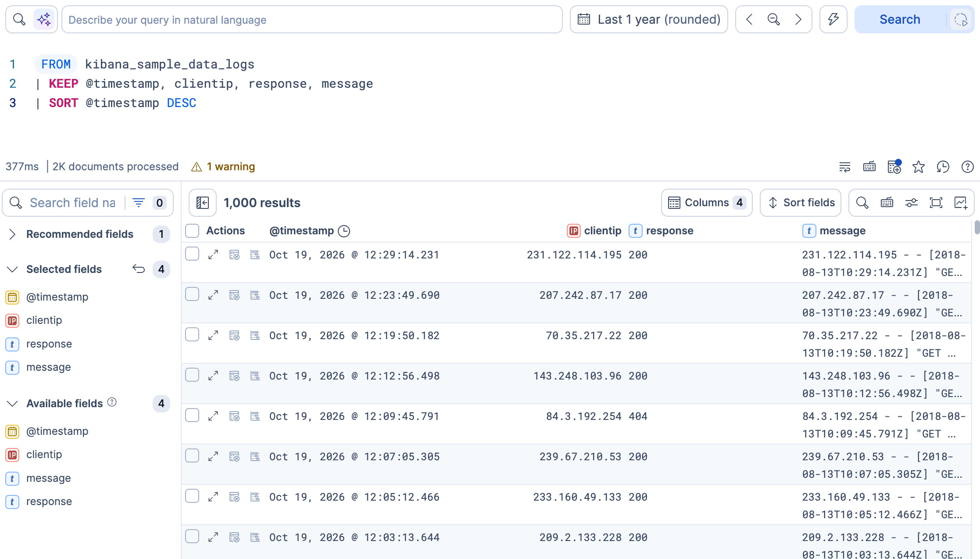The width and height of the screenshot is (980, 559).
Task: Open the 1 warning message
Action: [223, 167]
